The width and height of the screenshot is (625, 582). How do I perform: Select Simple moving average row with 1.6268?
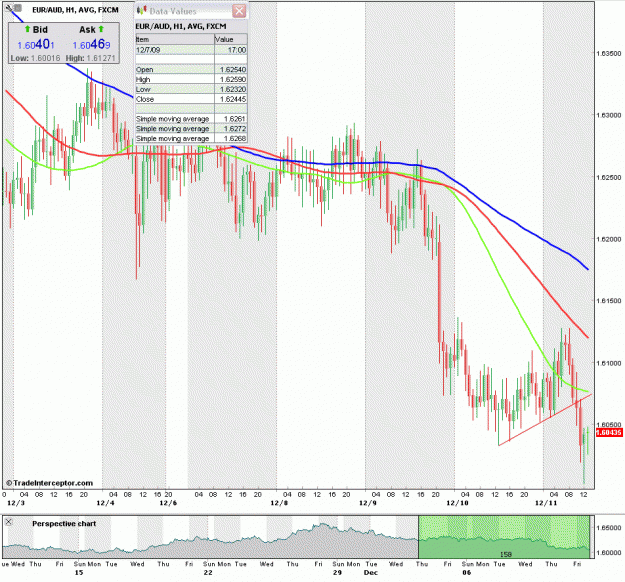191,138
